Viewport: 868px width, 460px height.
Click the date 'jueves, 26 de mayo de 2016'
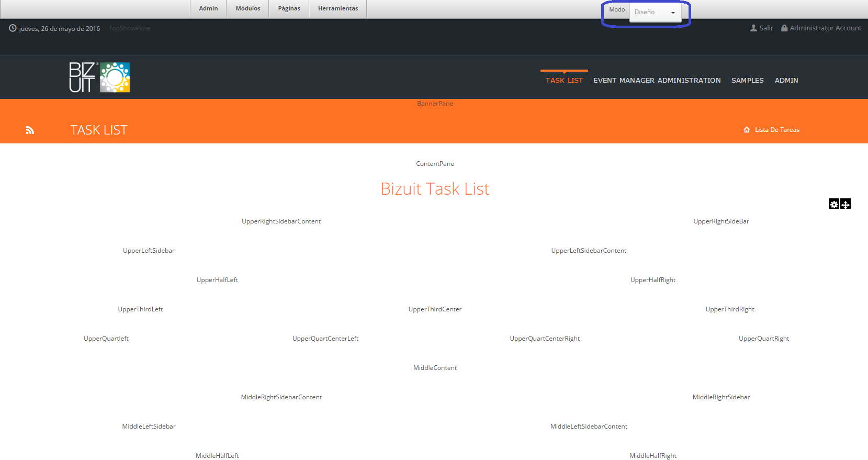[60, 29]
